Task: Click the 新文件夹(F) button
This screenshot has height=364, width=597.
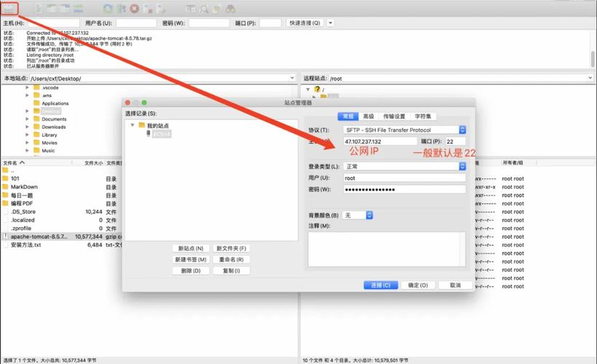Action: coord(231,248)
